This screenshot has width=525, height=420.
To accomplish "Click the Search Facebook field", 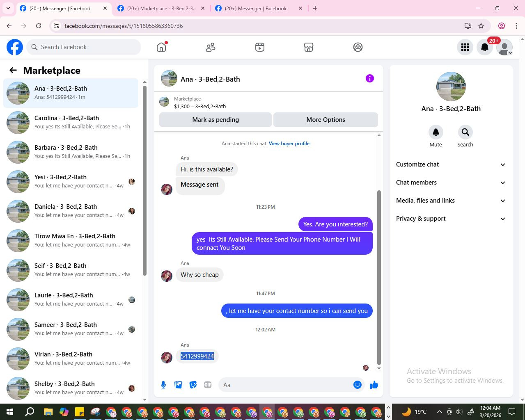I will (x=84, y=47).
